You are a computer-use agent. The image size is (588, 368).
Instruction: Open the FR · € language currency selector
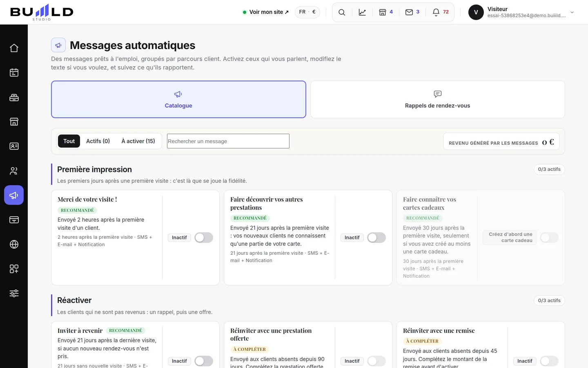(307, 12)
